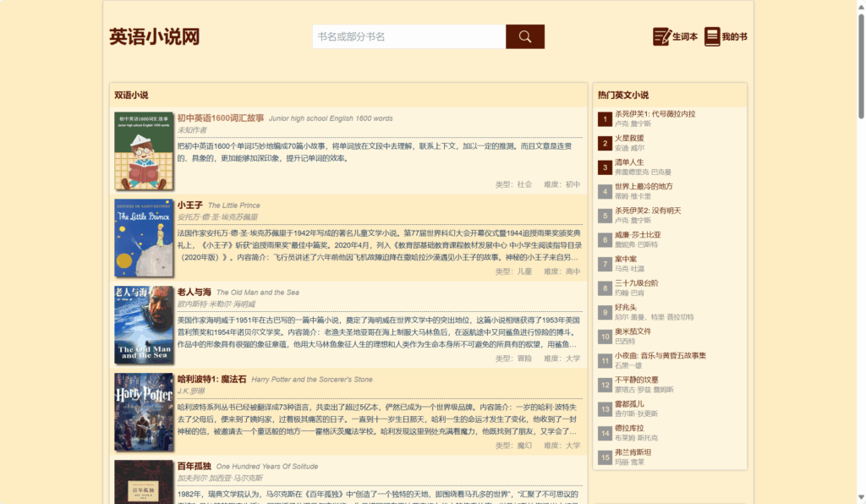Click the rank 10 badge beside 奥米茄文件
866x504 pixels.
tap(605, 337)
